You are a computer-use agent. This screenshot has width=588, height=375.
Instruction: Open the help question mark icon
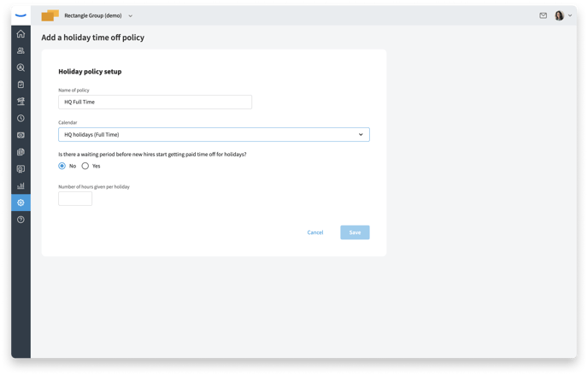click(x=21, y=220)
